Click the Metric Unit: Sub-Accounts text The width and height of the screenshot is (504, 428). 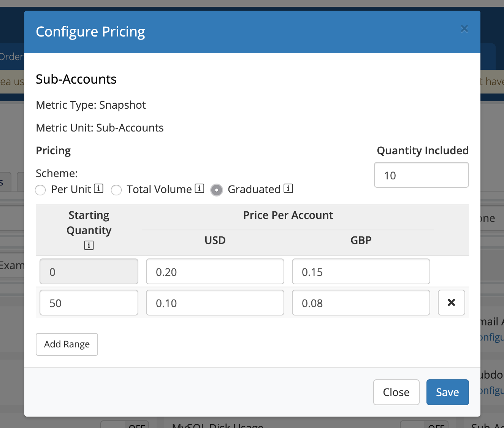click(100, 128)
